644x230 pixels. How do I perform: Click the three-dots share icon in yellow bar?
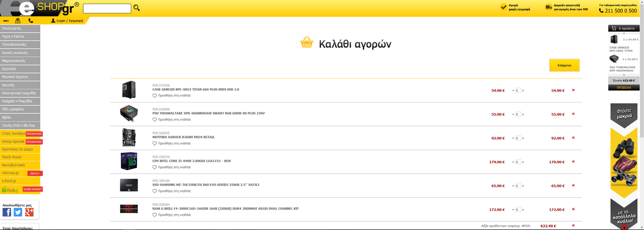click(6, 21)
